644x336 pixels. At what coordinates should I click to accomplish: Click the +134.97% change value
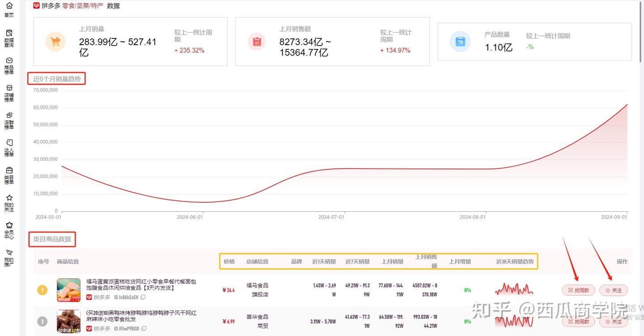(x=395, y=50)
